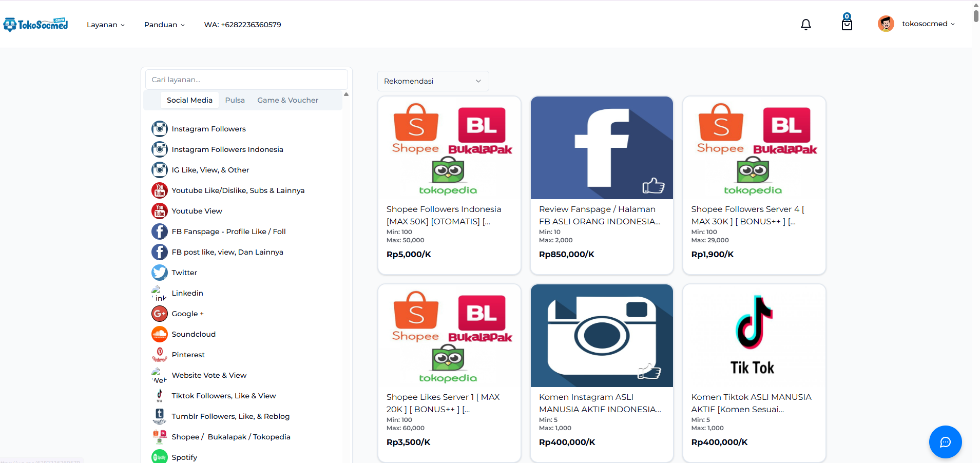Open the Komen Tiktok product thumbnail
The height and width of the screenshot is (463, 980).
(754, 336)
